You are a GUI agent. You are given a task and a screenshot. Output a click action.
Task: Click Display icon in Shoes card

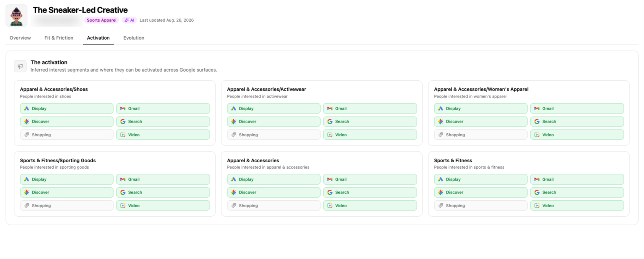click(x=27, y=109)
